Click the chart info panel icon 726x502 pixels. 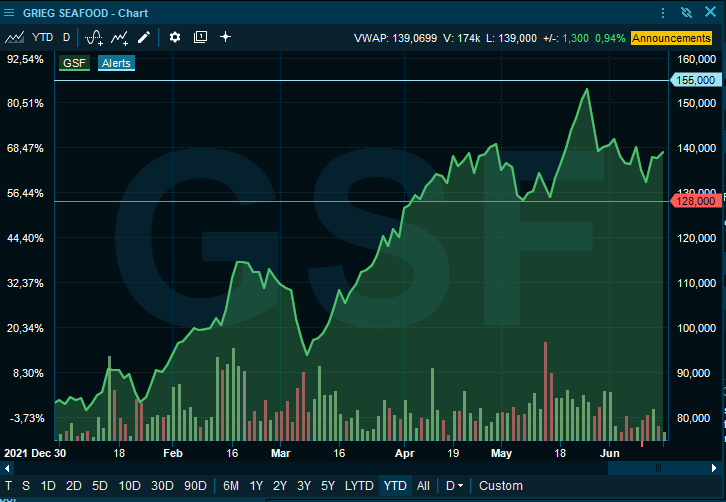pyautogui.click(x=200, y=37)
